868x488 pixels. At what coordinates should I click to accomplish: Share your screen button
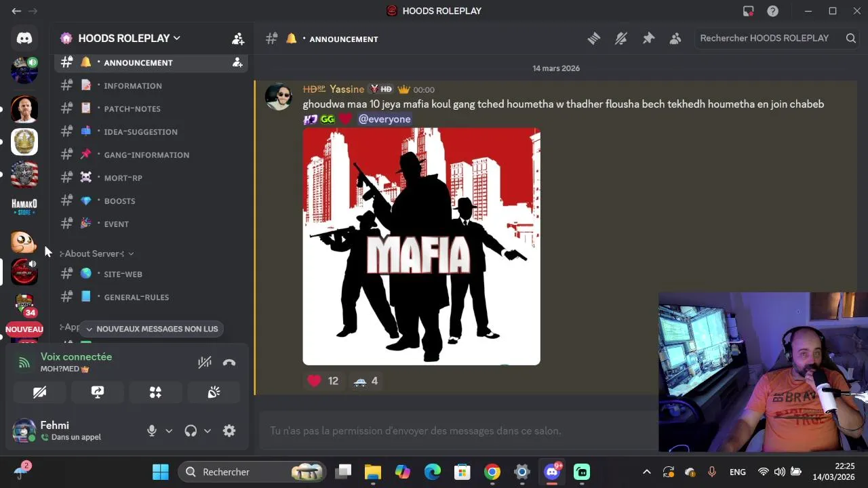pos(98,392)
